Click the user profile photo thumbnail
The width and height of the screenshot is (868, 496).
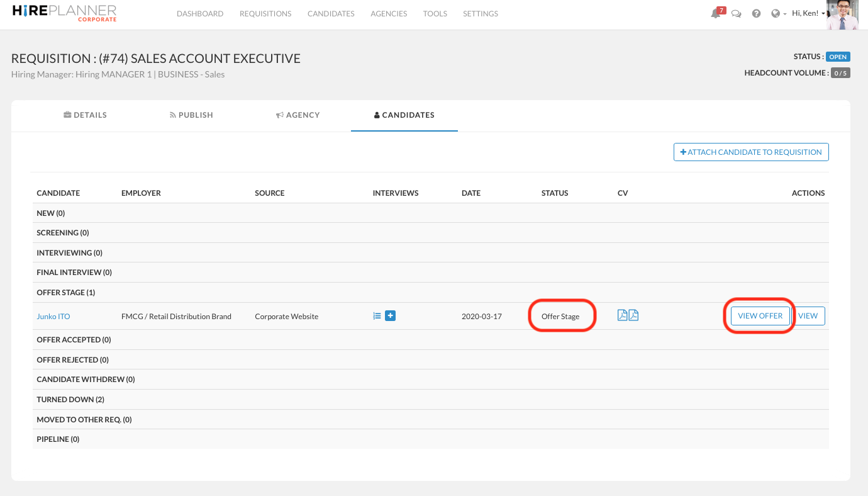click(842, 15)
